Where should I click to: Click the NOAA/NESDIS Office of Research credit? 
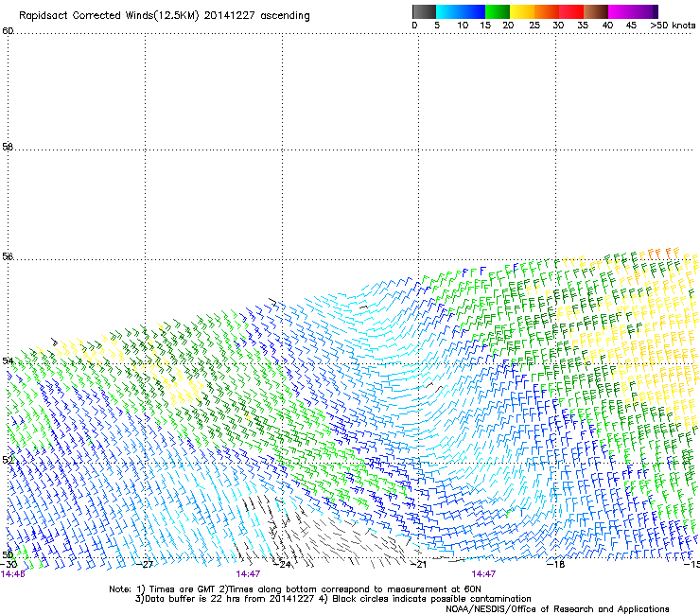click(557, 609)
